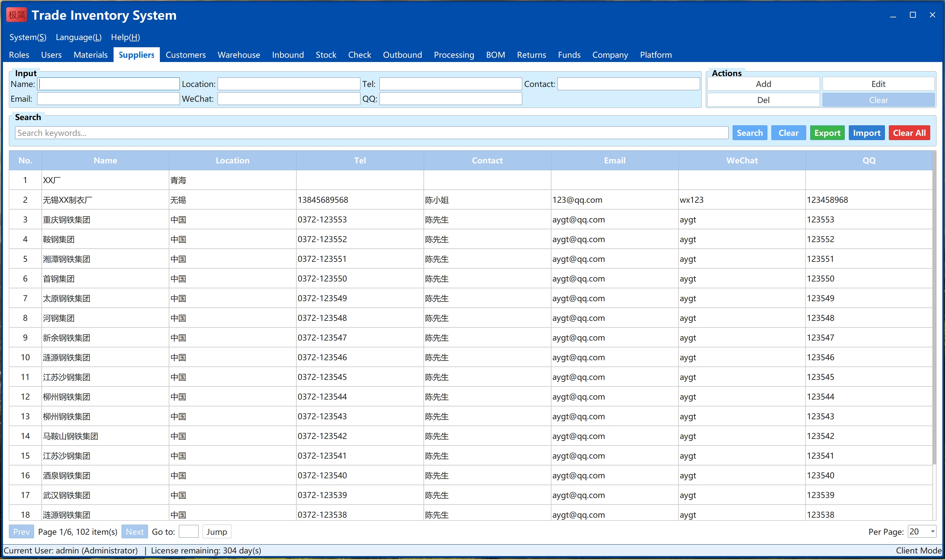Open the Funds tab
945x560 pixels.
pyautogui.click(x=569, y=55)
